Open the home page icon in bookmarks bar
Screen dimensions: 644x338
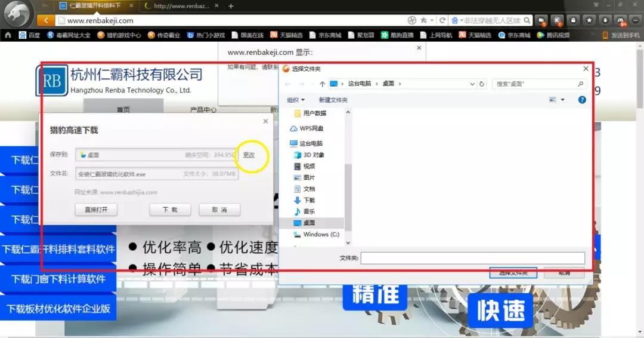(8, 35)
